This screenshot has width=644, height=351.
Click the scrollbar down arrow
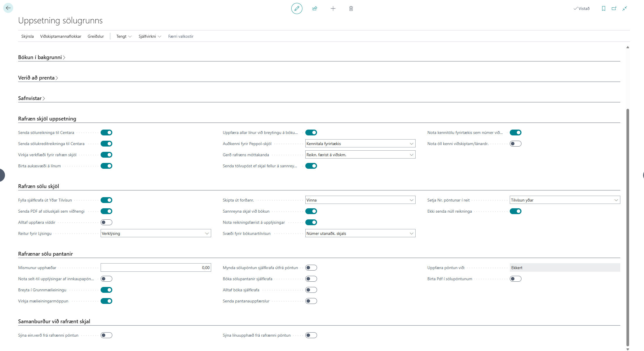[x=628, y=349]
